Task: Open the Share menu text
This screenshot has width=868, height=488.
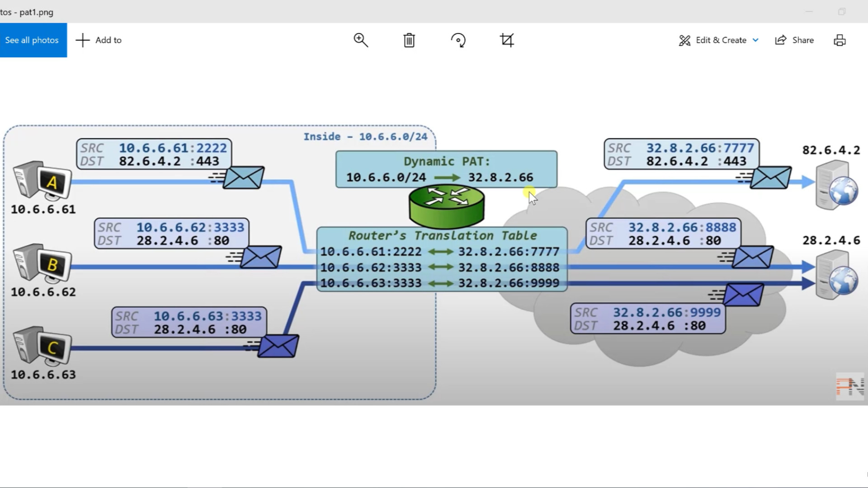Action: [x=803, y=40]
